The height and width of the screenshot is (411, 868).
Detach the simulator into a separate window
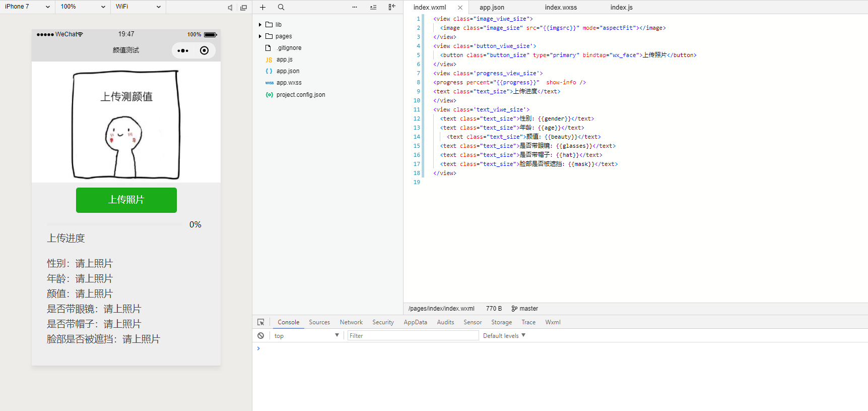pyautogui.click(x=244, y=8)
